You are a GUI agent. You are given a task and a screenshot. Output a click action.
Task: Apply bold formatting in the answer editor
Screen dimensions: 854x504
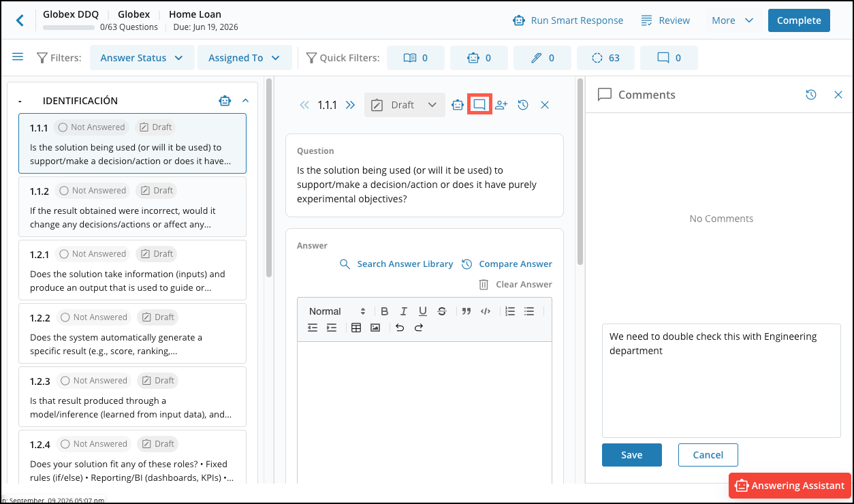385,311
